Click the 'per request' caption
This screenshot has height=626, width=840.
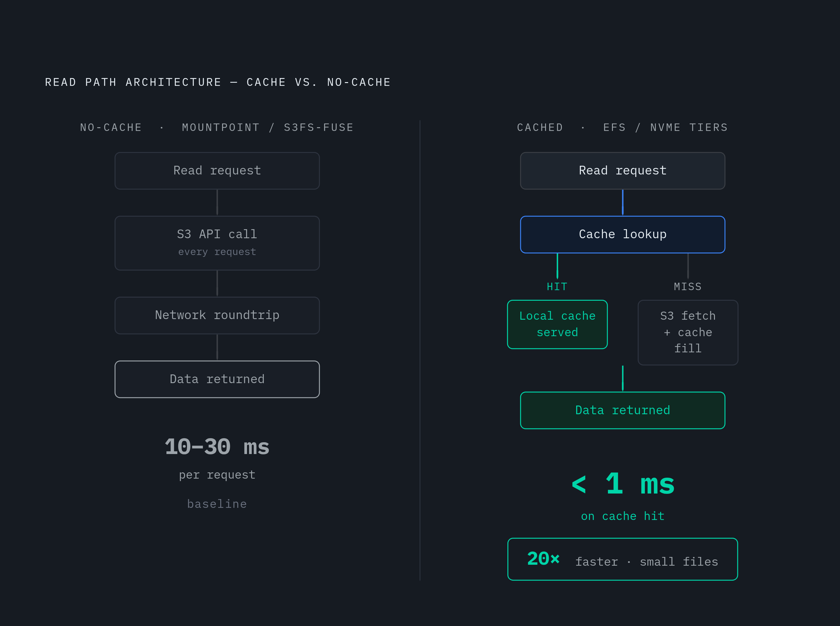(x=217, y=475)
